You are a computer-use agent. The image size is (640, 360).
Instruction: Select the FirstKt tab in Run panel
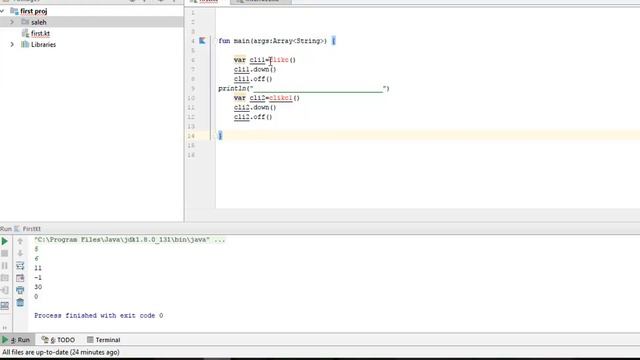[29, 229]
